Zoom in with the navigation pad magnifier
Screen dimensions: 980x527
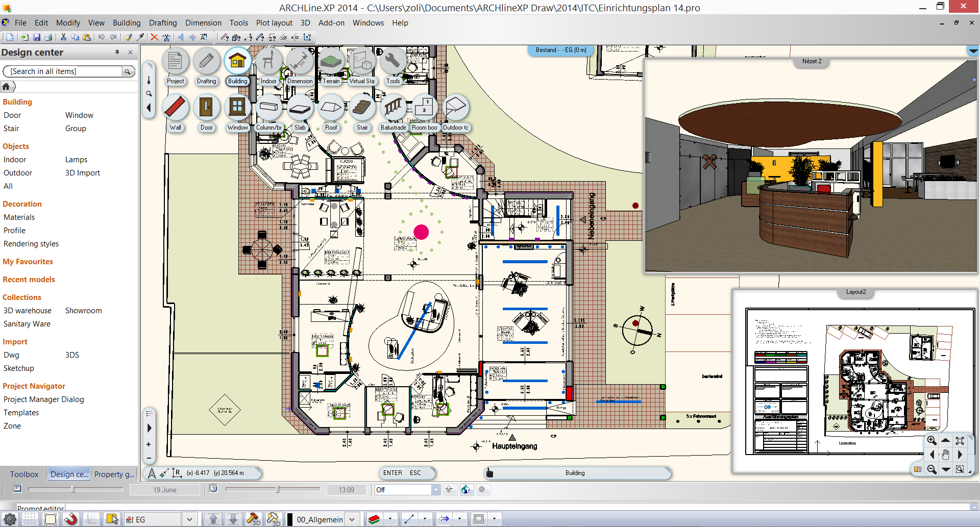click(932, 441)
